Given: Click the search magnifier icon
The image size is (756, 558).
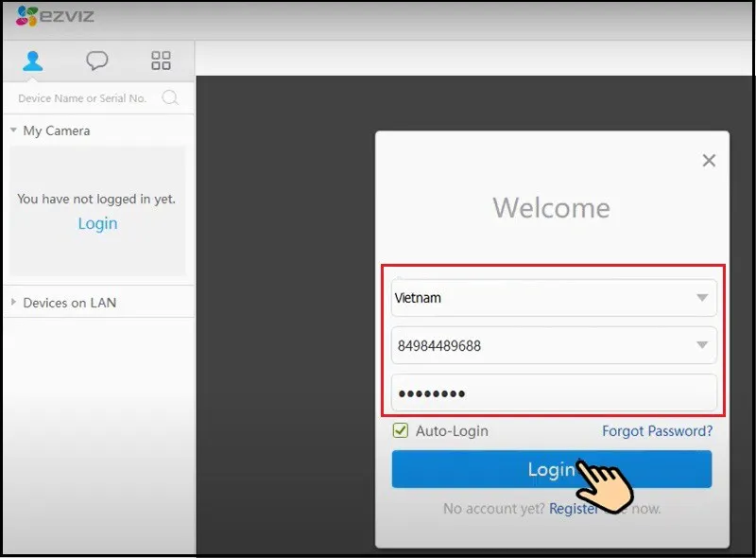Looking at the screenshot, I should point(170,97).
